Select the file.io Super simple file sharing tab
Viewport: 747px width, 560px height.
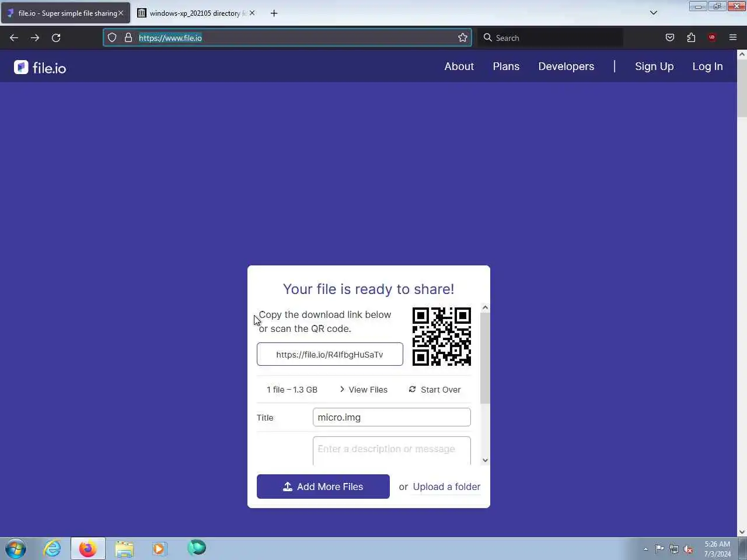[65, 13]
